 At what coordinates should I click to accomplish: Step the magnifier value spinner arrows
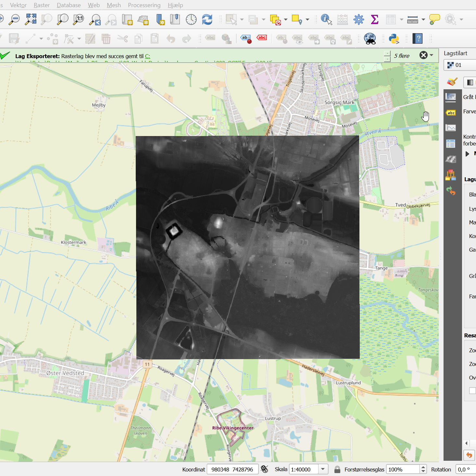coord(423,470)
